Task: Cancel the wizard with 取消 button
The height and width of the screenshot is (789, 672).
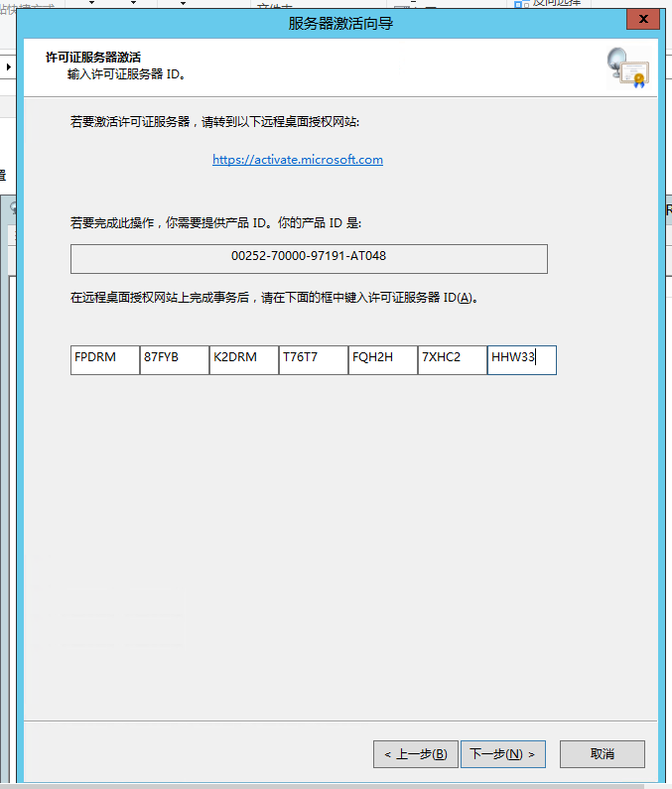Action: point(603,754)
